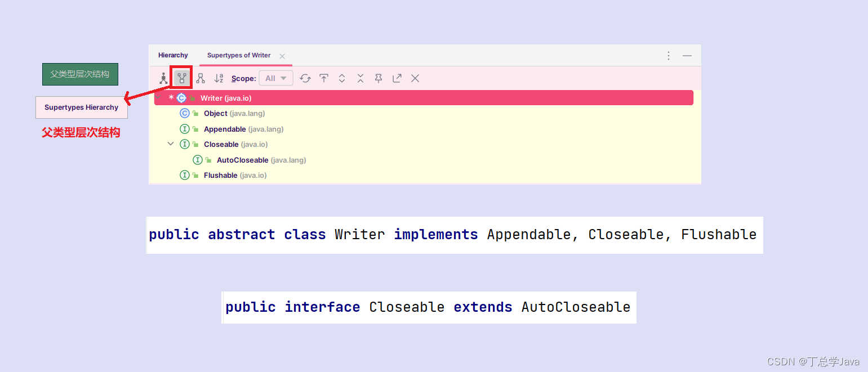Collapse the Writer root node chevron
The image size is (868, 372).
(x=159, y=97)
